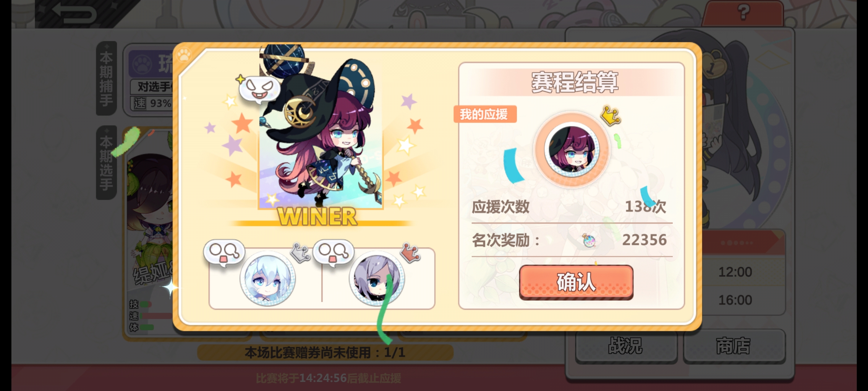This screenshot has height=391, width=868.
Task: Click the bronze crown icon
Action: (x=410, y=252)
